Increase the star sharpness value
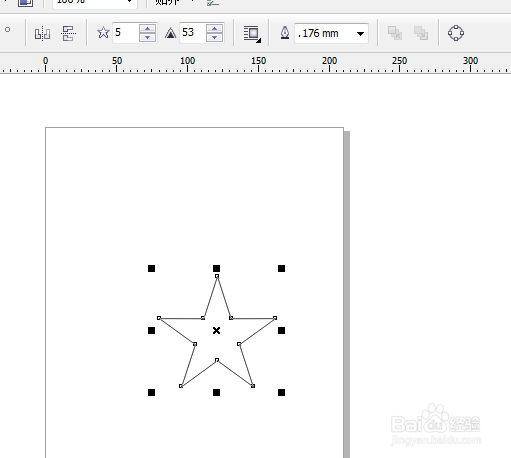Image resolution: width=511 pixels, height=458 pixels. tap(215, 28)
